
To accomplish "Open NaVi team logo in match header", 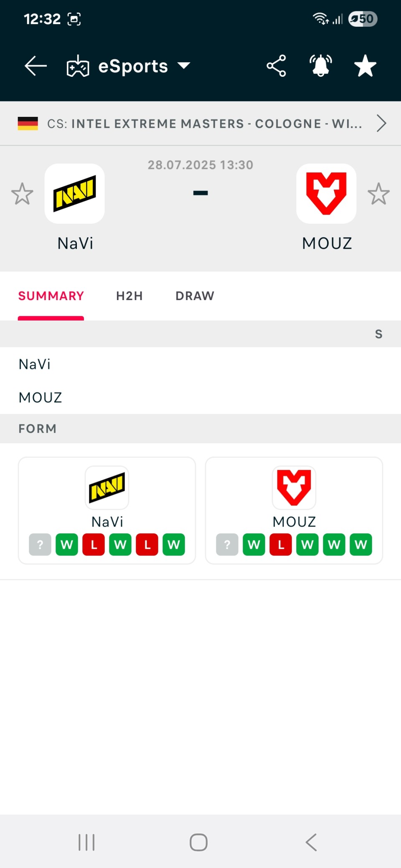I will click(x=75, y=194).
